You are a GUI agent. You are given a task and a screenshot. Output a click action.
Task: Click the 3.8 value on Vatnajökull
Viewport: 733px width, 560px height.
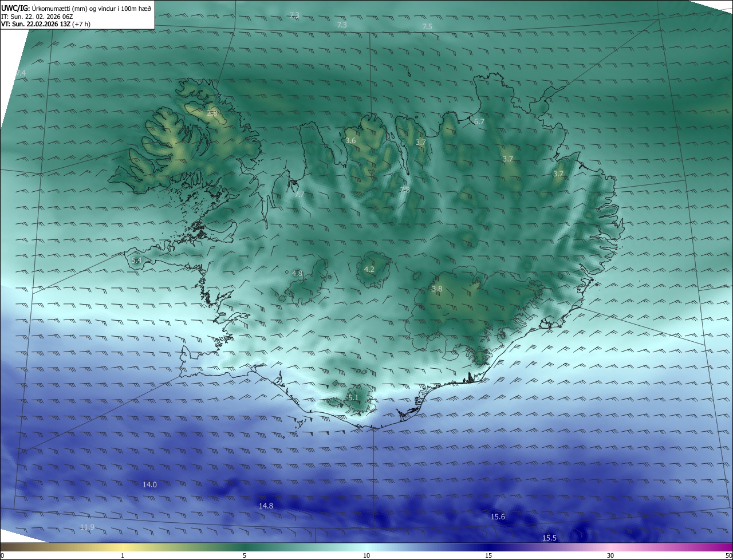(x=437, y=289)
